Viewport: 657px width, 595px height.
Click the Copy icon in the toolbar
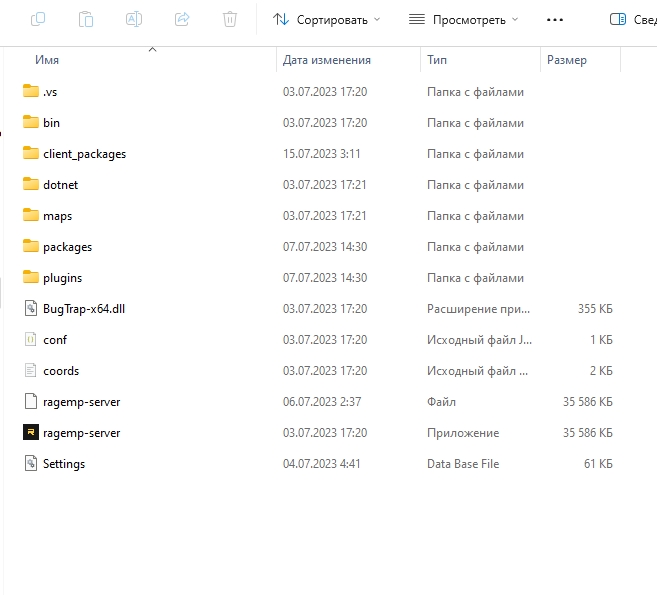coord(38,19)
